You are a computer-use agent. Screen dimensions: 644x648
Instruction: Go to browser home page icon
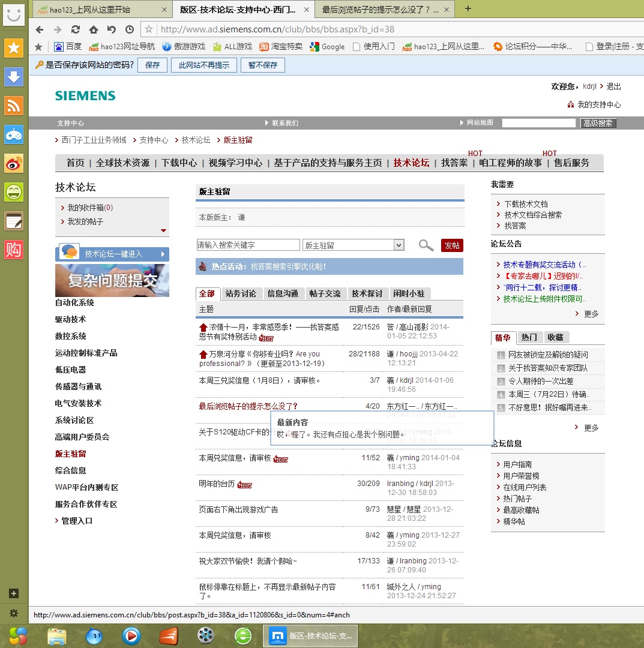pos(94,29)
